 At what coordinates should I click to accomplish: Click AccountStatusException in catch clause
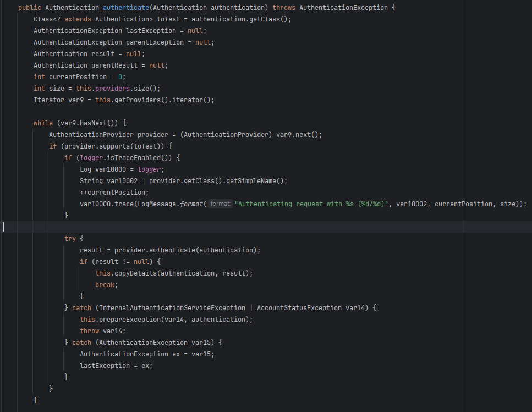tap(299, 308)
